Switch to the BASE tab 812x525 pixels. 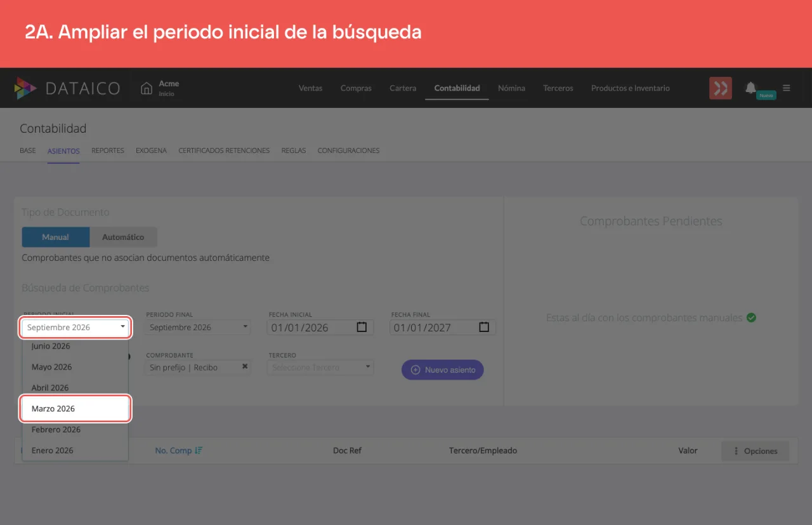(x=28, y=151)
